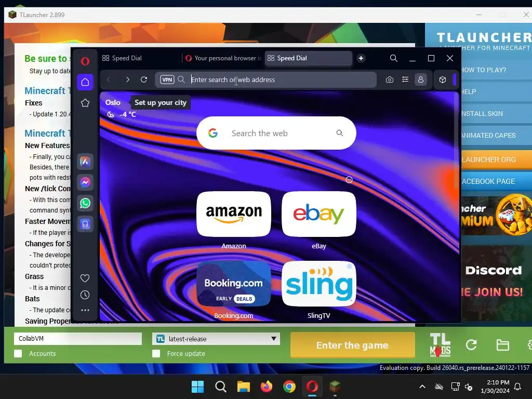The width and height of the screenshot is (532, 399).
Task: Open the SlingTV speed dial tile
Action: [319, 284]
